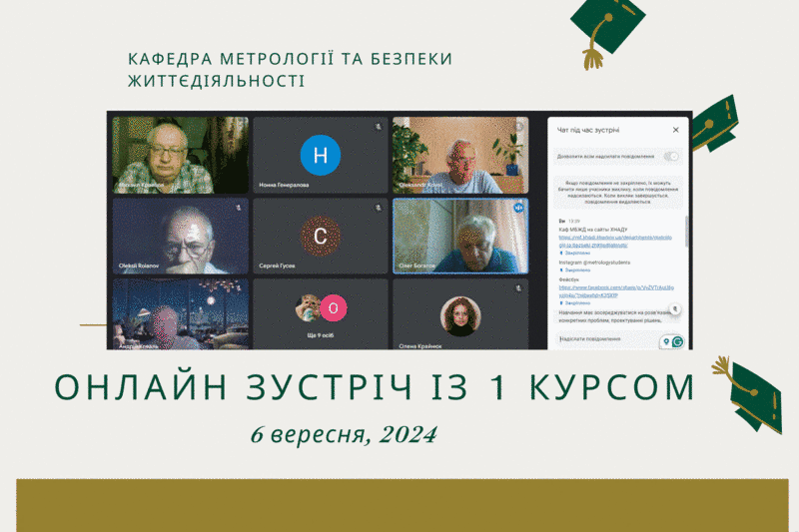Click the blue H avatar
Screen dimensions: 799x532
click(320, 155)
